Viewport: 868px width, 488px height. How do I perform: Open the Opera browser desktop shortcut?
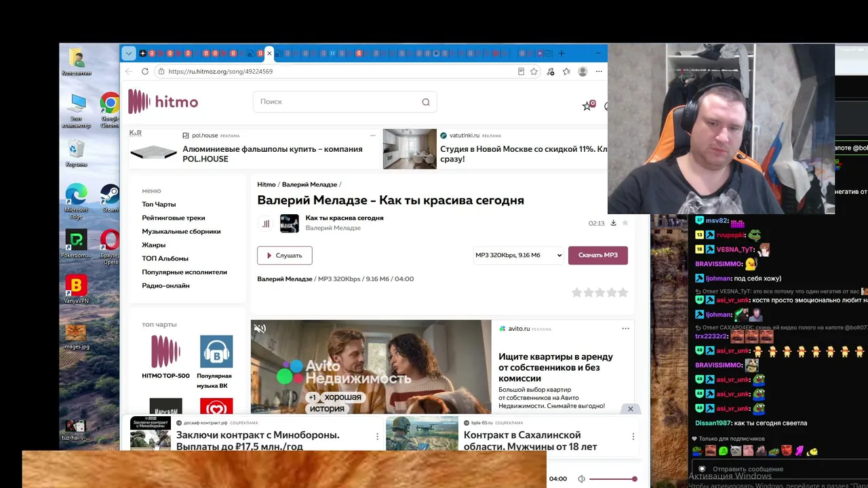pyautogui.click(x=110, y=247)
